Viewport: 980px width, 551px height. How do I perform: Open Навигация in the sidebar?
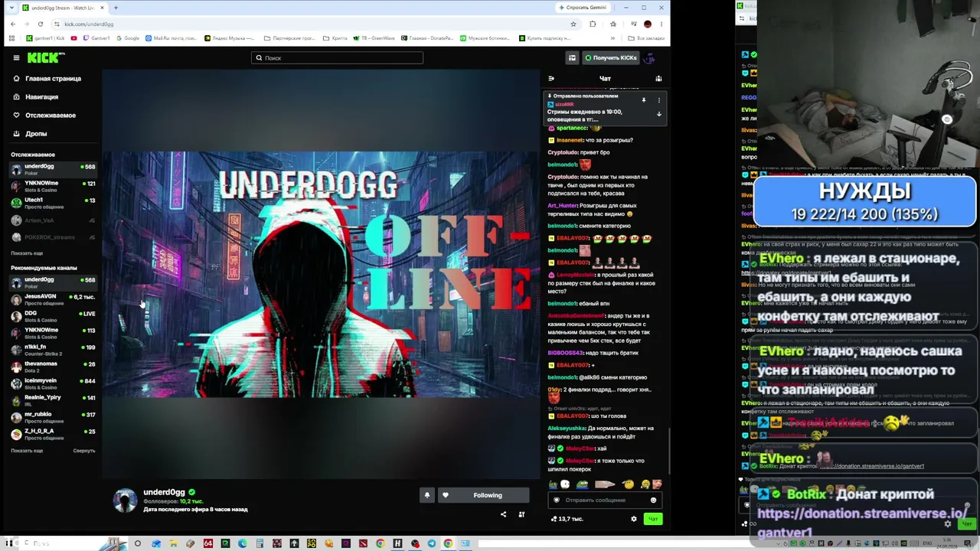[36, 97]
